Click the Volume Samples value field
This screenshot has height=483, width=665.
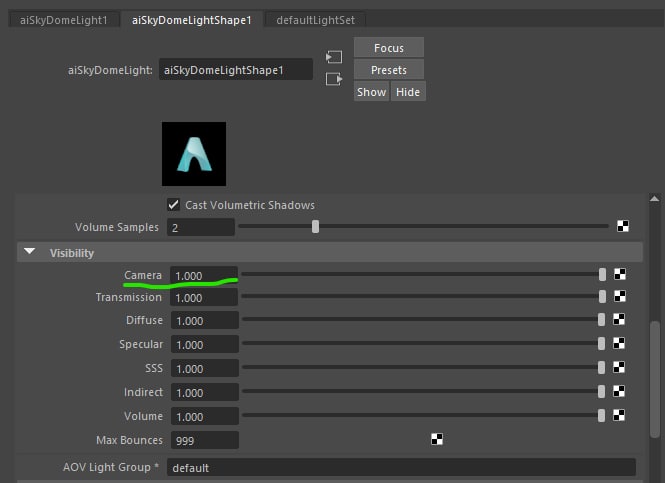[x=201, y=227]
